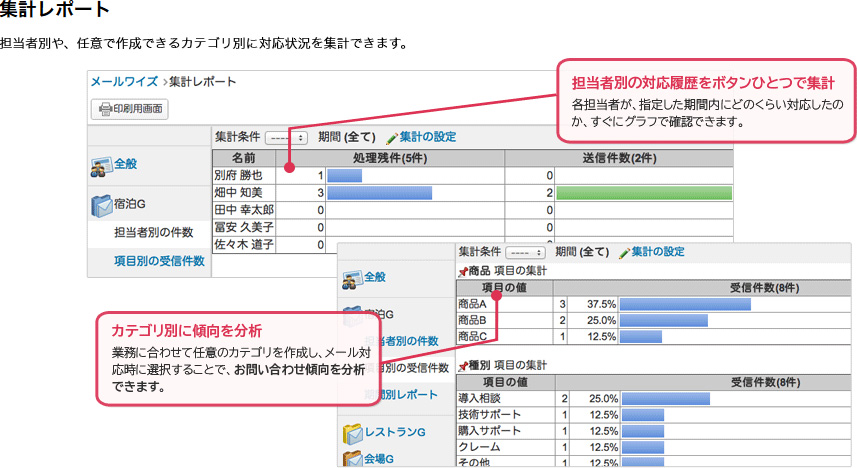
Task: Click the pin icon next to 商品 項目の集計
Action: coord(461,272)
